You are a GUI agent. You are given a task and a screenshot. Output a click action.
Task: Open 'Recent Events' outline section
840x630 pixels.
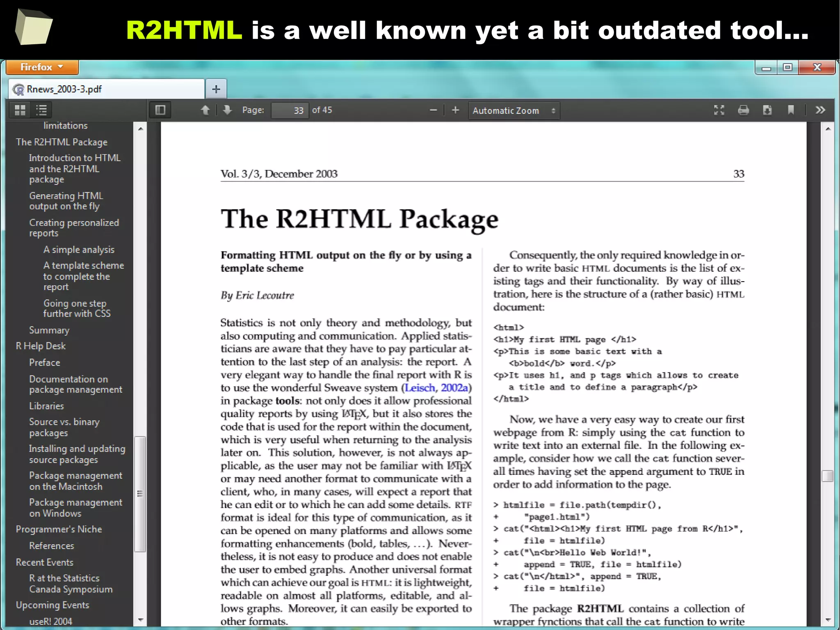click(44, 562)
